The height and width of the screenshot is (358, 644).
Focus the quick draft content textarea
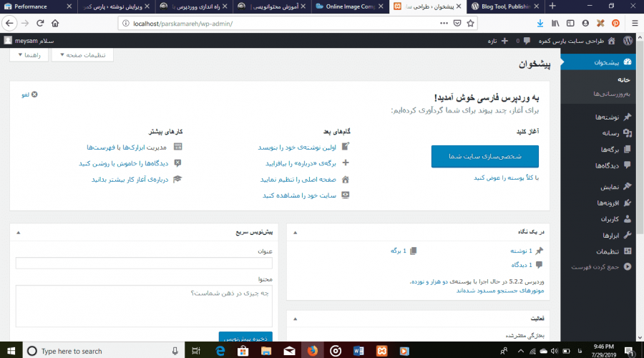pyautogui.click(x=144, y=306)
